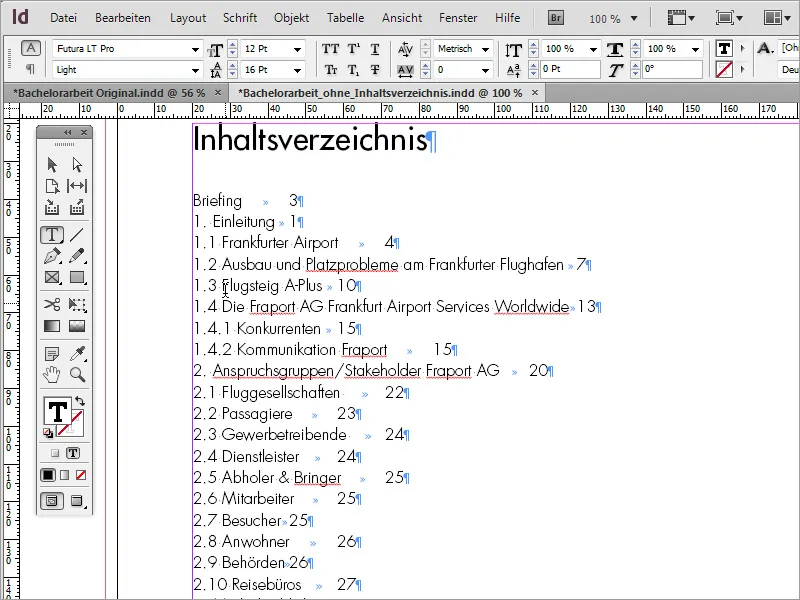The width and height of the screenshot is (800, 600).
Task: Select the Free Transform tool
Action: [x=77, y=305]
